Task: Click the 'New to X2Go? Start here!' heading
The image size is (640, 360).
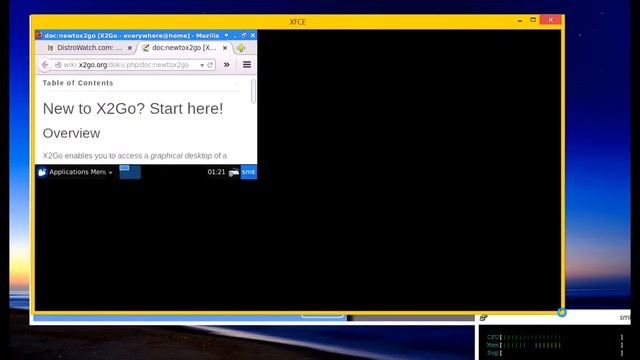Action: coord(133,109)
